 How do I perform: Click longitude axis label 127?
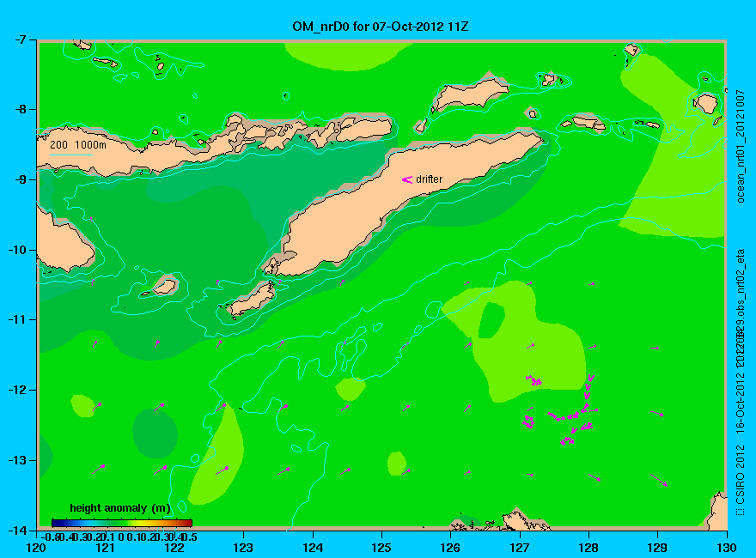pyautogui.click(x=520, y=548)
